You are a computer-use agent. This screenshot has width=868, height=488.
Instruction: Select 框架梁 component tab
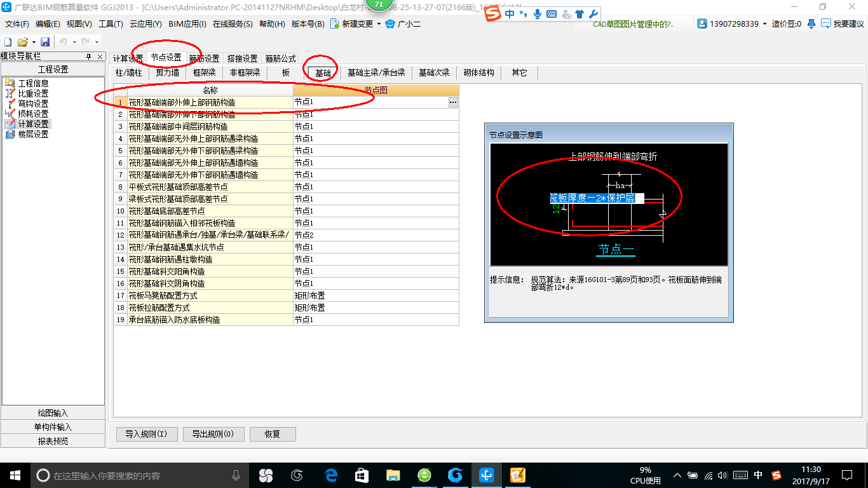pos(204,72)
